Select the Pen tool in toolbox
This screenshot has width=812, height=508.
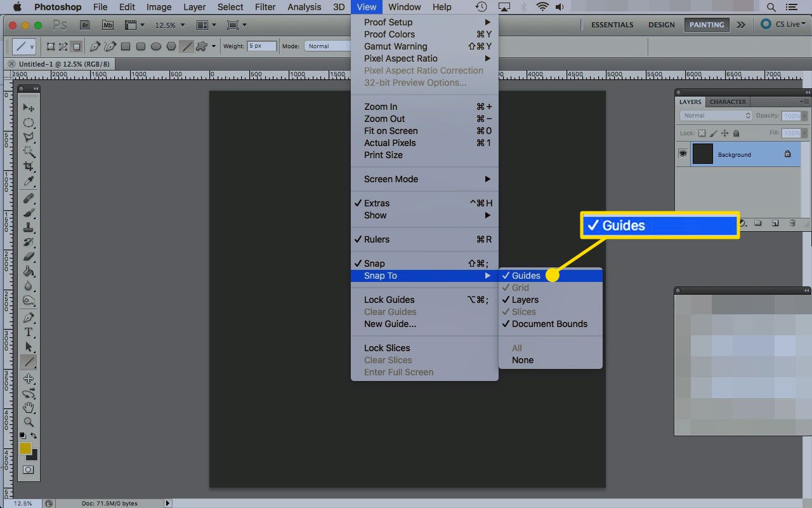pos(29,317)
